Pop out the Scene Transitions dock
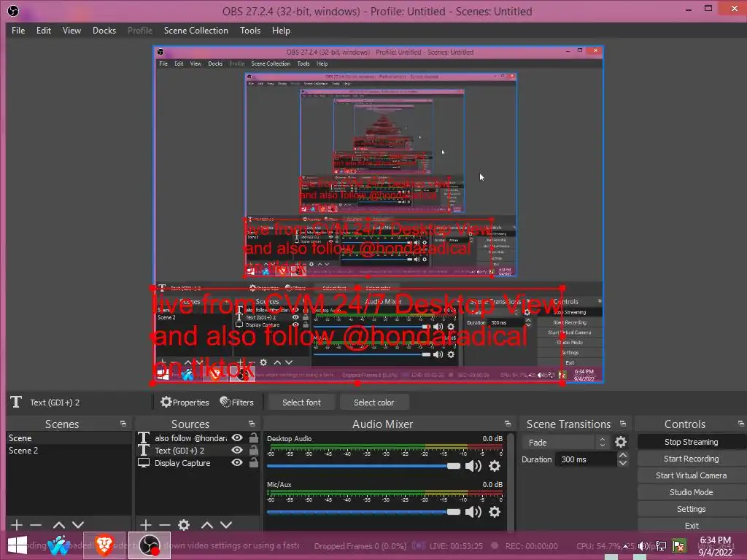The height and width of the screenshot is (560, 747). pyautogui.click(x=623, y=424)
